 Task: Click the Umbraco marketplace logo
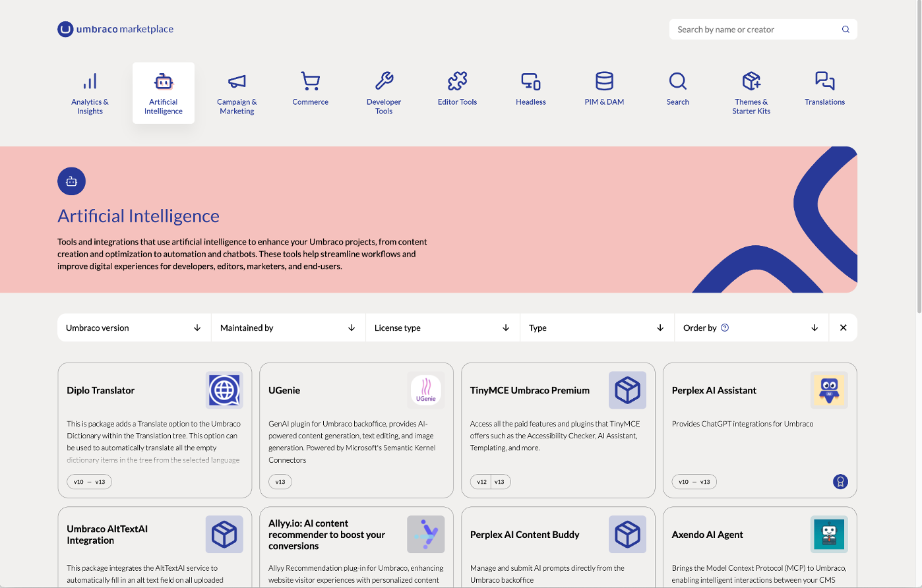click(115, 29)
